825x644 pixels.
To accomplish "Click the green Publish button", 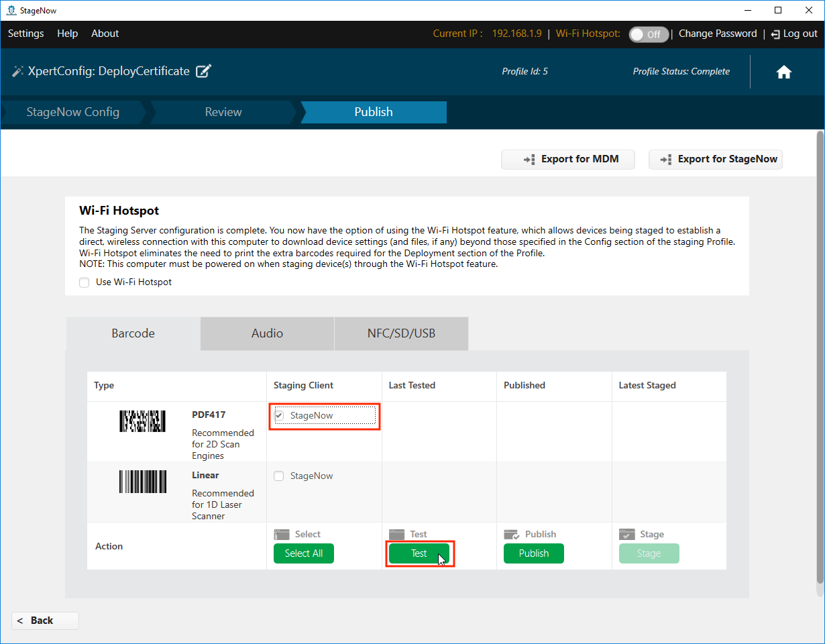I will coord(533,553).
